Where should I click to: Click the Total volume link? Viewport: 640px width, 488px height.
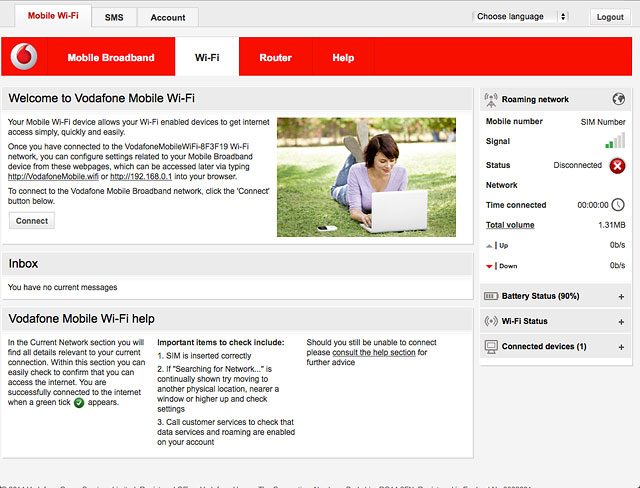pyautogui.click(x=510, y=225)
